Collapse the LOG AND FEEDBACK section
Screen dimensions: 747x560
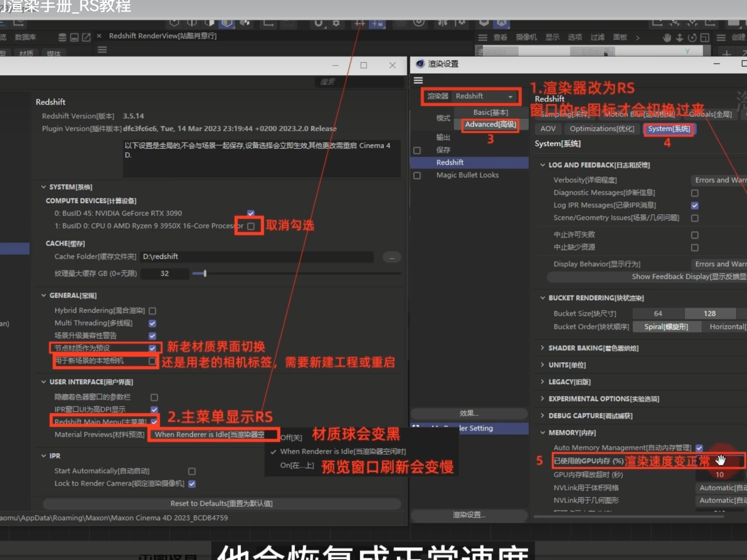tap(543, 165)
